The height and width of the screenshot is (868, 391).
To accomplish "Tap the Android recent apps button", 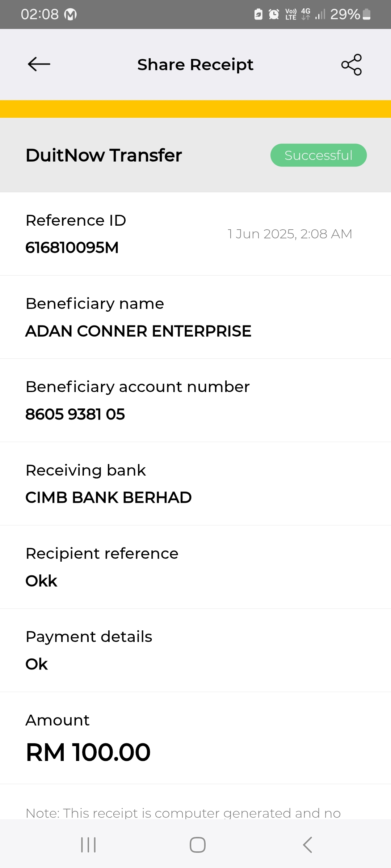I will (88, 845).
